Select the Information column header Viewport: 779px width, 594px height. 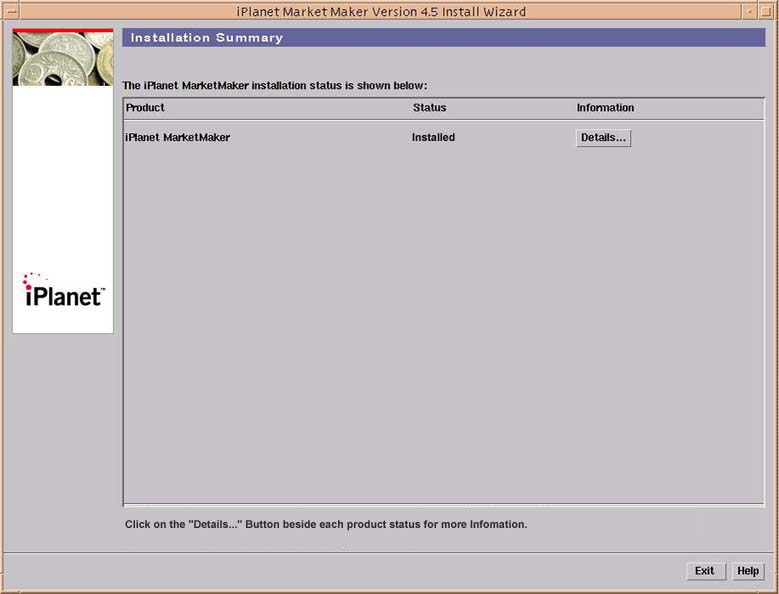coord(605,108)
